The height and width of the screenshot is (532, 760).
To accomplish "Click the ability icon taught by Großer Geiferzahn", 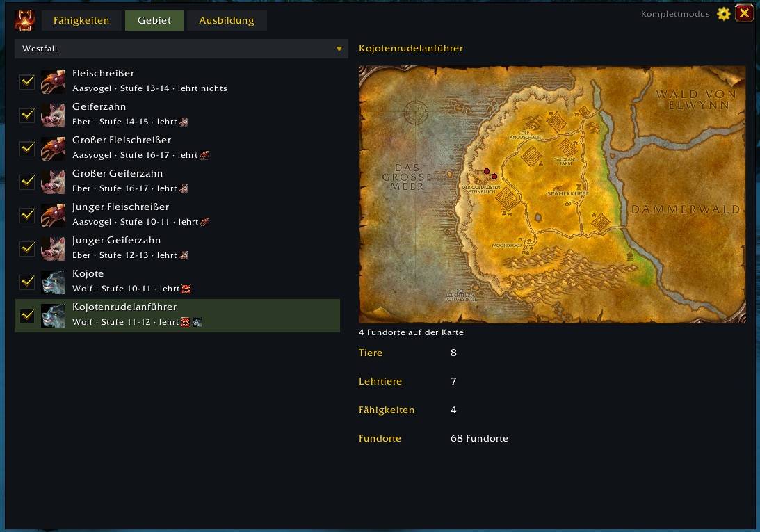I will 184,188.
